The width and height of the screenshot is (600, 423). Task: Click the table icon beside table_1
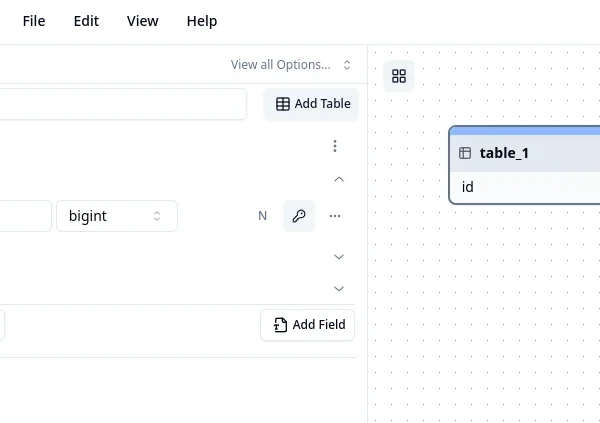pyautogui.click(x=465, y=153)
